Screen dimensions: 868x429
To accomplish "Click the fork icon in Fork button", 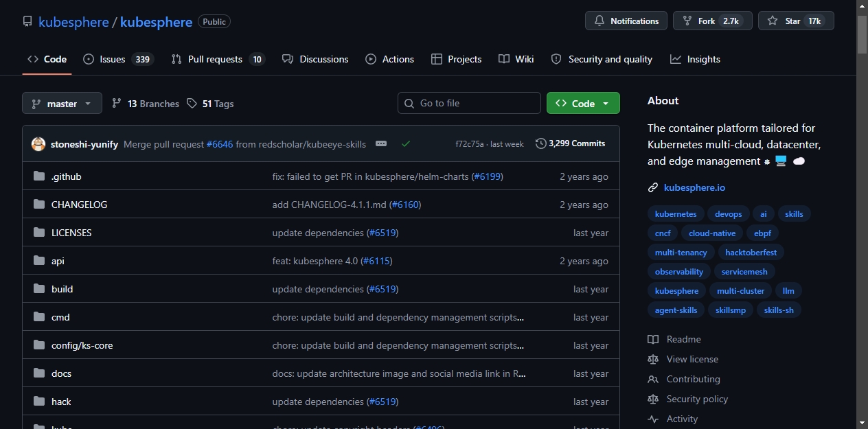I will point(687,21).
